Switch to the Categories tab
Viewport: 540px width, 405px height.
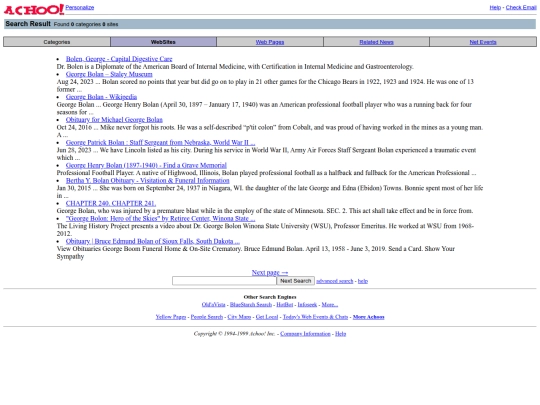tap(57, 42)
